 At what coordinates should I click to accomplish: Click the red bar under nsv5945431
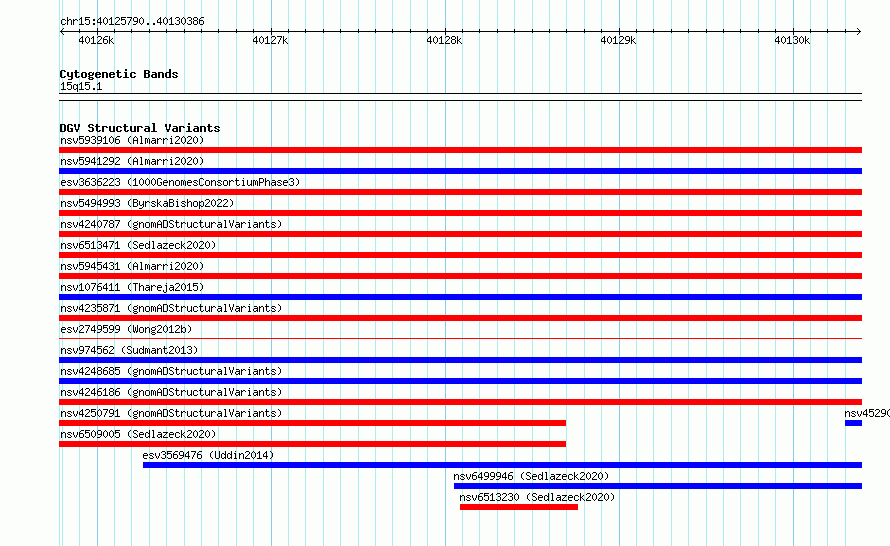pyautogui.click(x=460, y=276)
